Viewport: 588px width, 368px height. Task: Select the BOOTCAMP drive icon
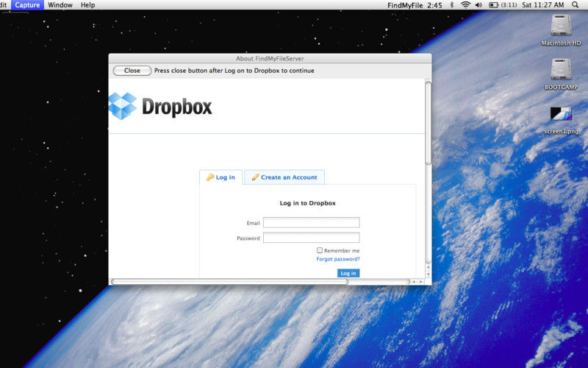pyautogui.click(x=561, y=68)
